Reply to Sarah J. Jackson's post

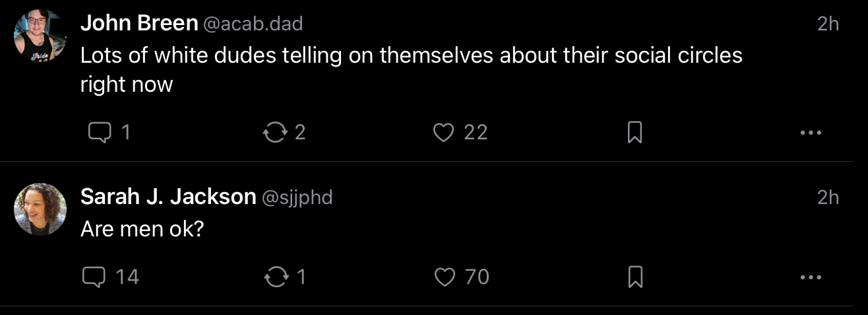[x=94, y=276]
